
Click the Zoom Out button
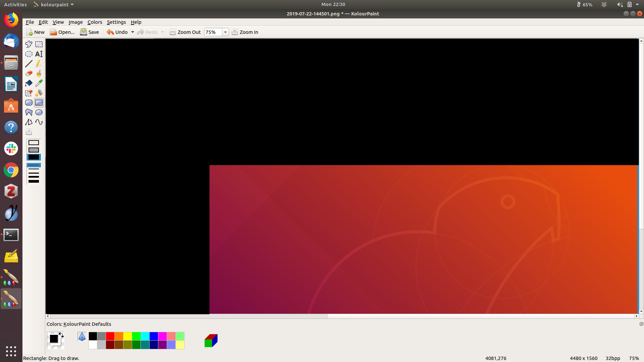(x=185, y=32)
